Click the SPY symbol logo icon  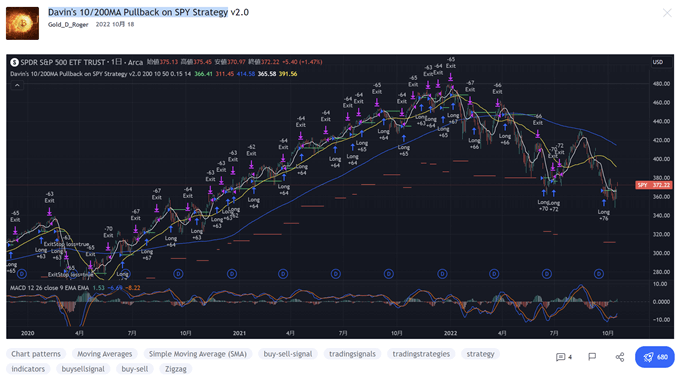click(14, 62)
